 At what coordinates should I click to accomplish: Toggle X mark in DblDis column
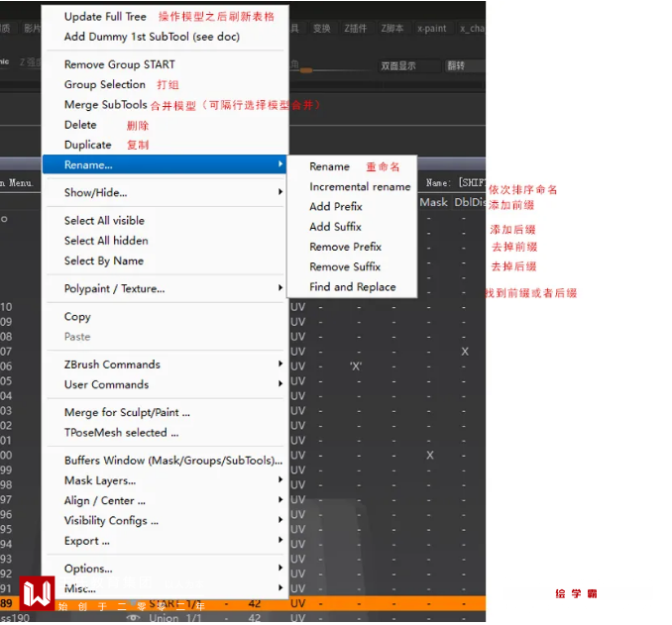(465, 352)
